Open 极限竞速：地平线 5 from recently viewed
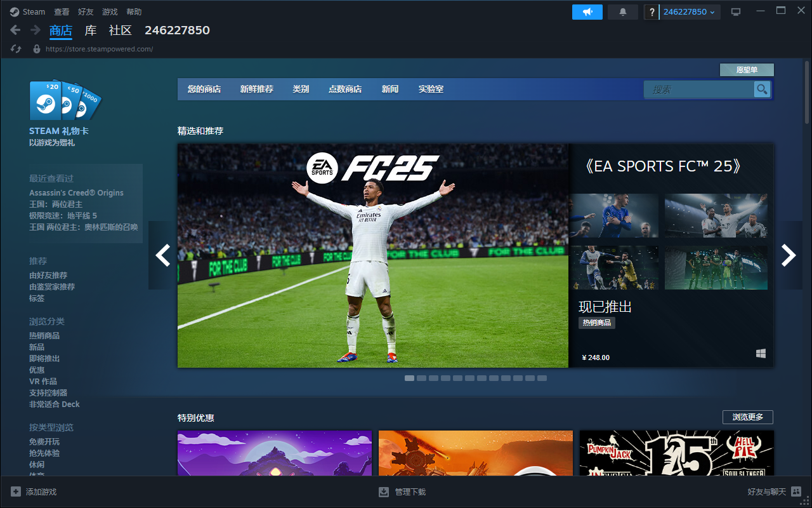The image size is (812, 508). pyautogui.click(x=63, y=216)
